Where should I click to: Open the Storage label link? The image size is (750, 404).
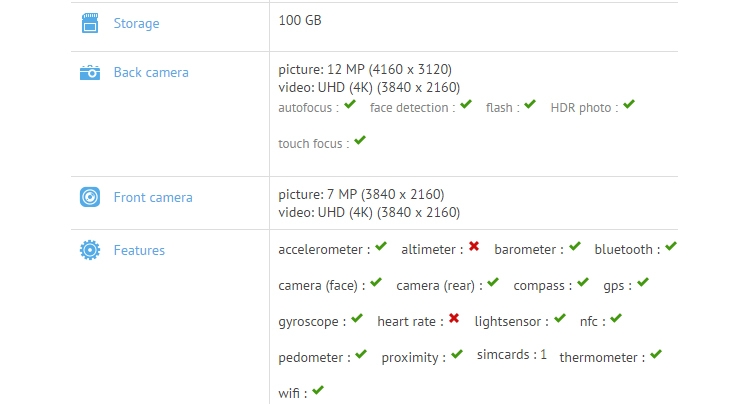tap(136, 23)
